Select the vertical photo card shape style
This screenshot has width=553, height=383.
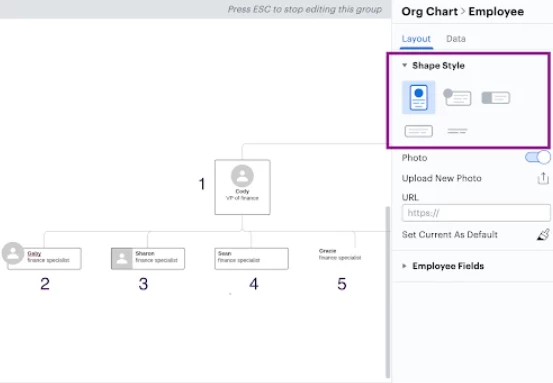pos(418,97)
